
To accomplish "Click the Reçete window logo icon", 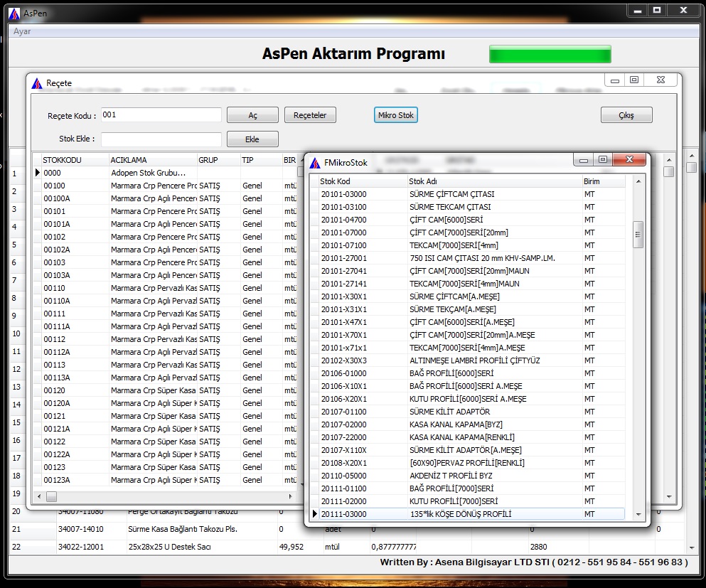I will pyautogui.click(x=37, y=83).
